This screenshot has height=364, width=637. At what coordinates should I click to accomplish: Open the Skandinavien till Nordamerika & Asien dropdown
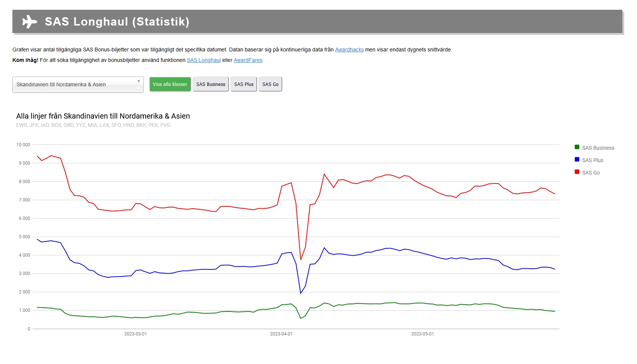[78, 84]
